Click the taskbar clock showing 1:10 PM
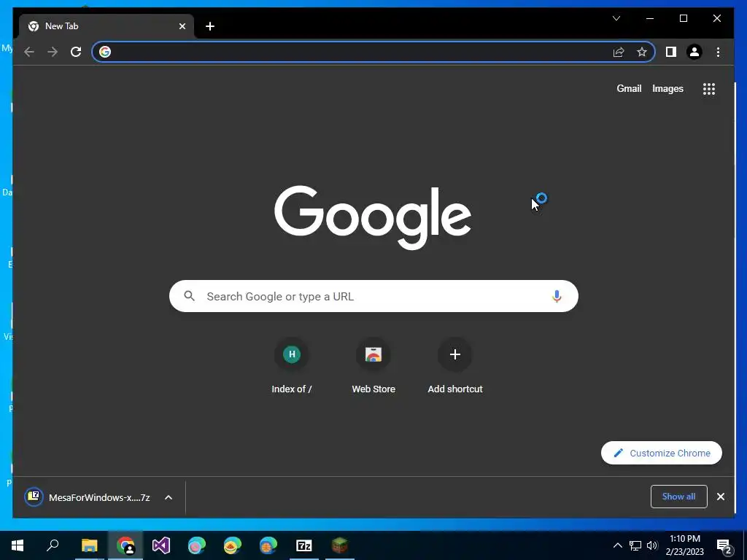The width and height of the screenshot is (747, 560). 684,545
